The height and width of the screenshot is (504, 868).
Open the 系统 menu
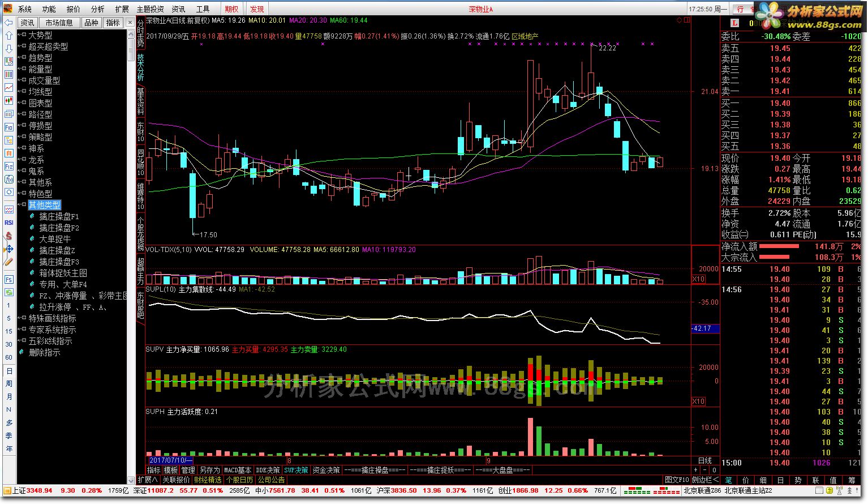click(25, 9)
